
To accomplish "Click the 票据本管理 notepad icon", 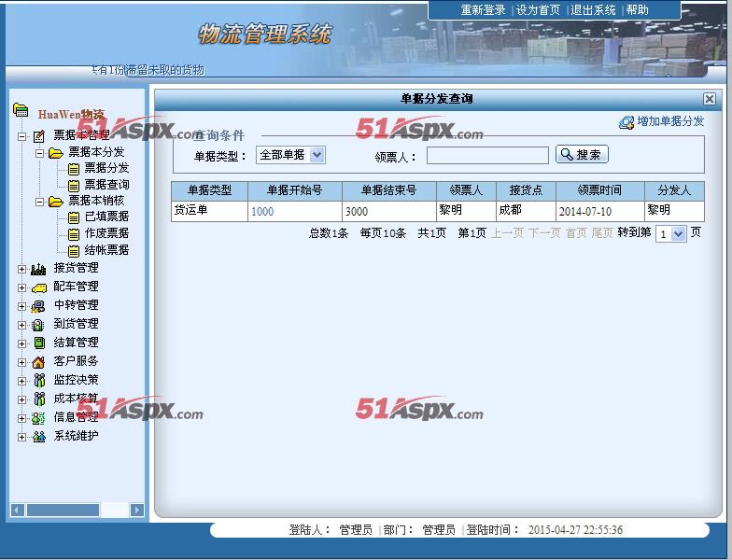I will point(39,136).
